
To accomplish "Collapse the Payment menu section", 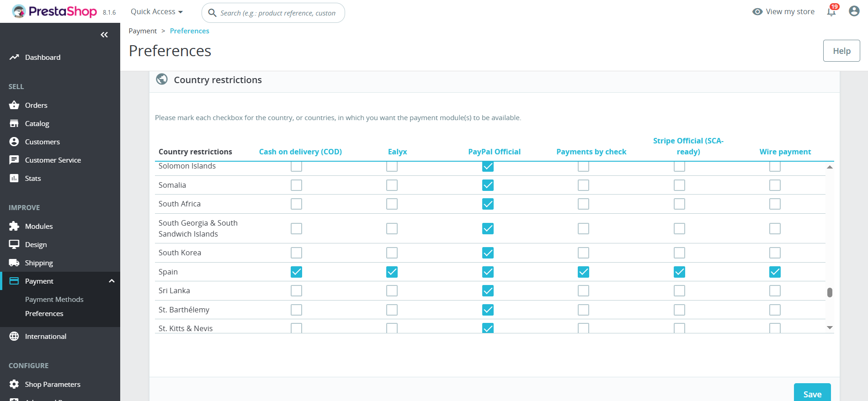I will (x=112, y=281).
